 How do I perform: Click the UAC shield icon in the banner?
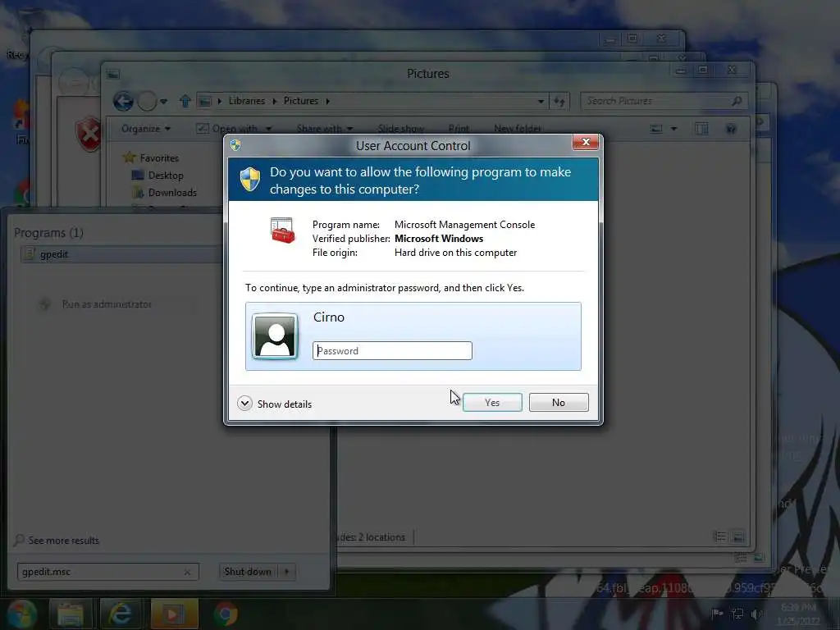pyautogui.click(x=249, y=179)
